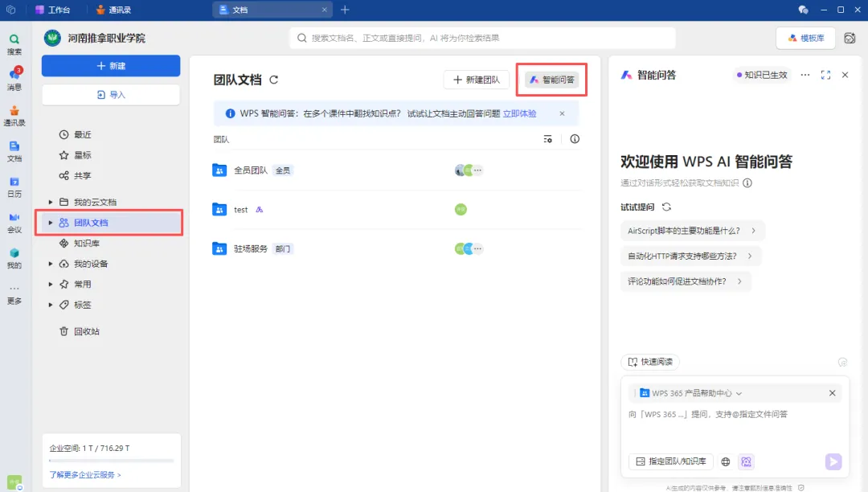Screen dimensions: 868x492
Task: Ask AirScript脚本的主要功能是什么
Action: pos(692,231)
